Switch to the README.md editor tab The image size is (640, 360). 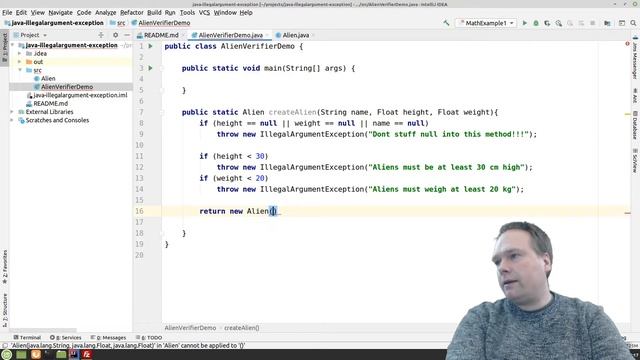click(161, 35)
